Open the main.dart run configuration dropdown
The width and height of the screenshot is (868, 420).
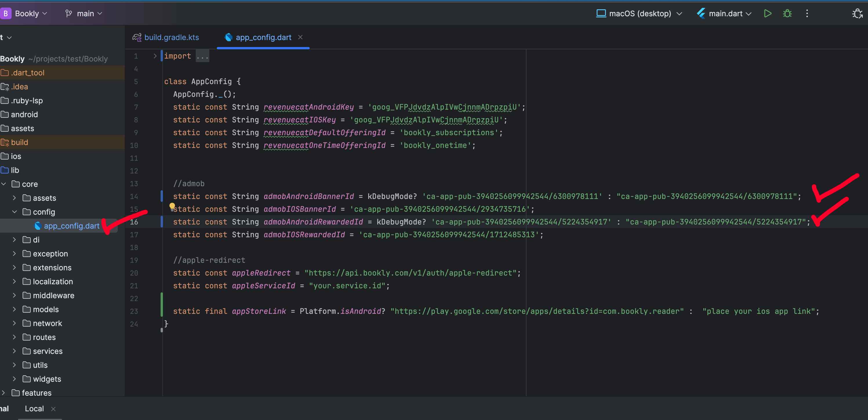[x=730, y=13]
